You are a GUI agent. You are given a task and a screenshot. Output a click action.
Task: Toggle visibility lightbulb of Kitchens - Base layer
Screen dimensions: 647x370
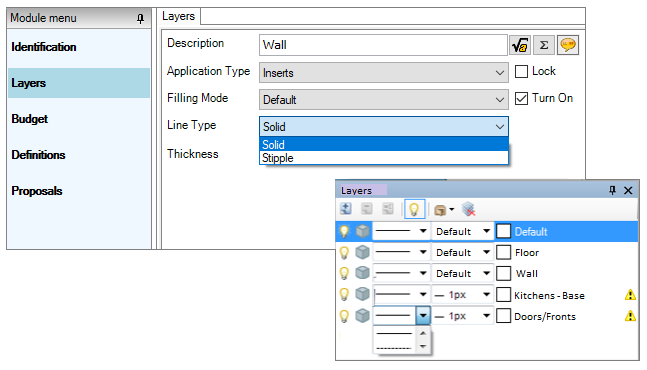pos(344,295)
